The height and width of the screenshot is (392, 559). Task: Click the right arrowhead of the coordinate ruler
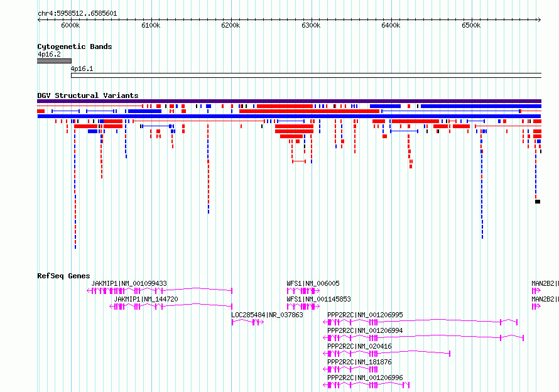[x=540, y=19]
